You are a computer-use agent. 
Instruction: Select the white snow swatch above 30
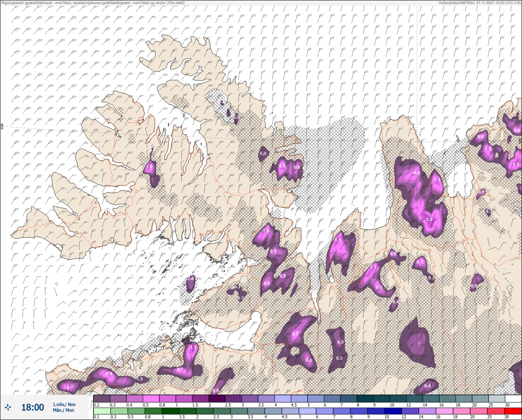tap(513, 398)
